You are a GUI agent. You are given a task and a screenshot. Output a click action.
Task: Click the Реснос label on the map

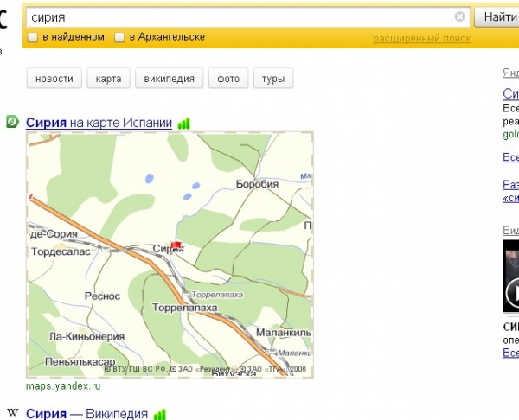(x=102, y=296)
